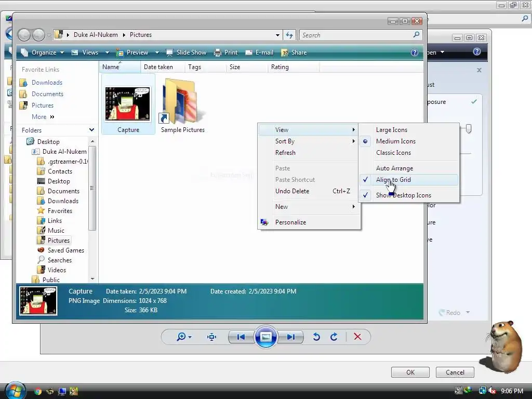
Task: Click the network tray icon
Action: (x=482, y=391)
